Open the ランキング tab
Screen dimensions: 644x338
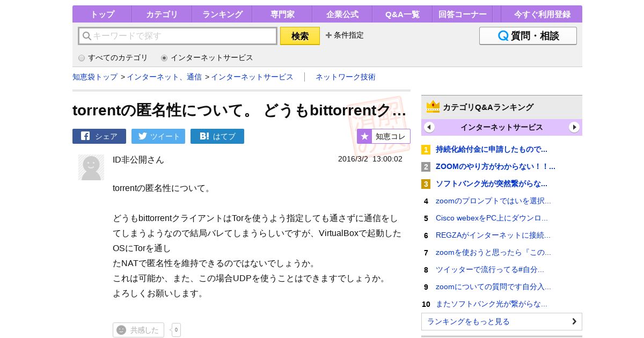click(222, 14)
